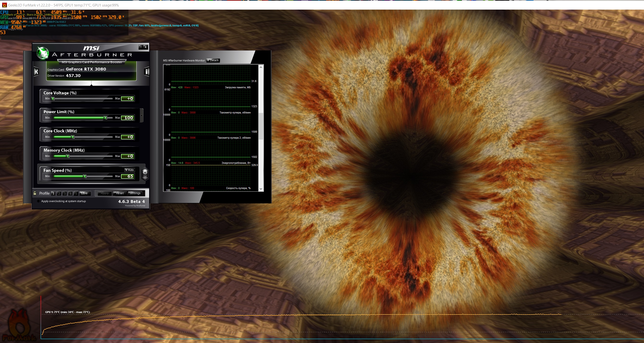Click the Fan Speed value field
This screenshot has height=343, width=644.
(x=128, y=176)
